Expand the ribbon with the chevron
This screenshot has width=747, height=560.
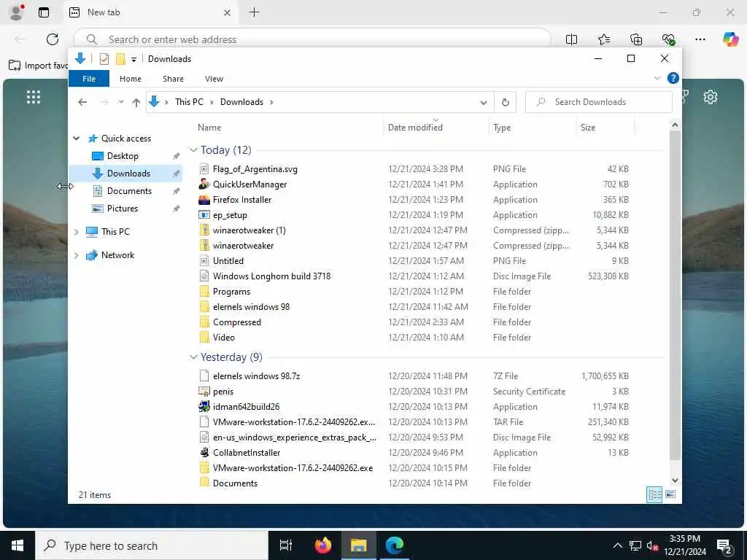(x=657, y=78)
